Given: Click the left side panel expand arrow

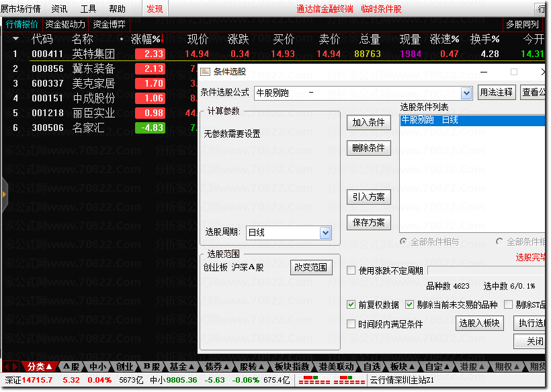Looking at the screenshot, I should pos(4,195).
